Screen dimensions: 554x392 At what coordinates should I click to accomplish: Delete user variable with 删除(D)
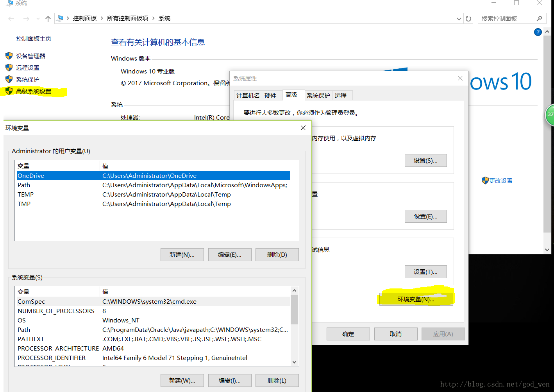[x=277, y=254]
